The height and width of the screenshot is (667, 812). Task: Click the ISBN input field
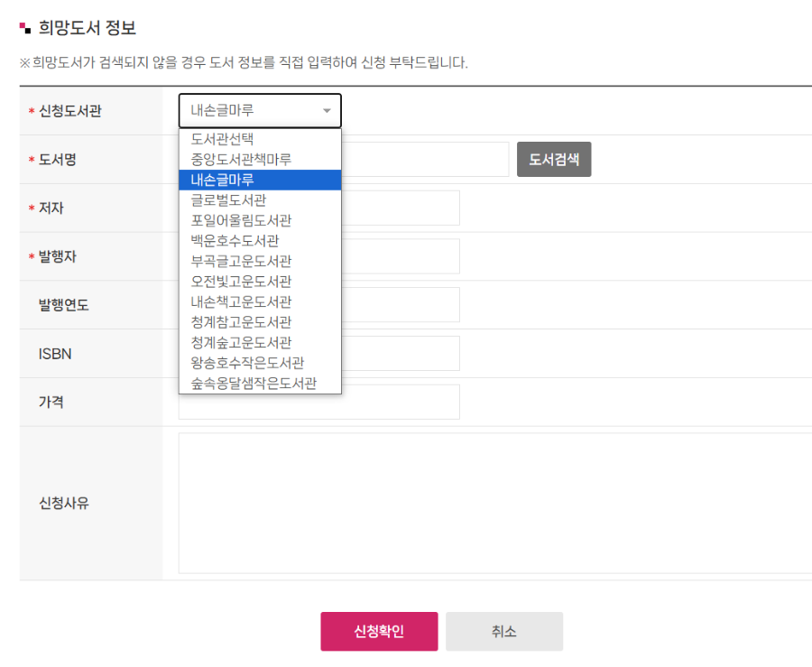[x=406, y=353]
